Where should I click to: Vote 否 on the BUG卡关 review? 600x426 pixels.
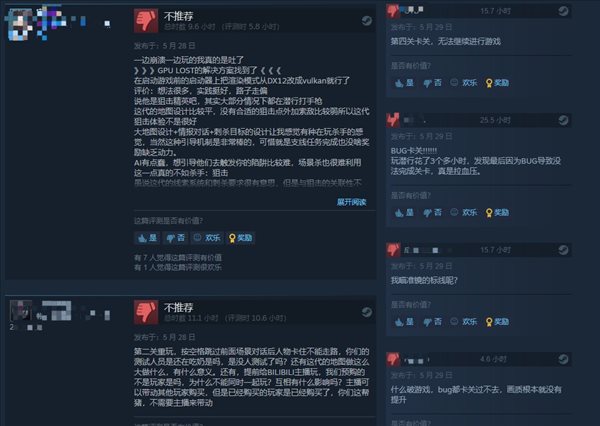pos(432,212)
